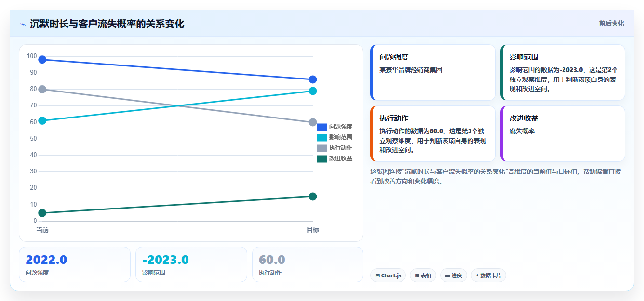
Task: Open the 问题强度 info card
Action: 432,73
